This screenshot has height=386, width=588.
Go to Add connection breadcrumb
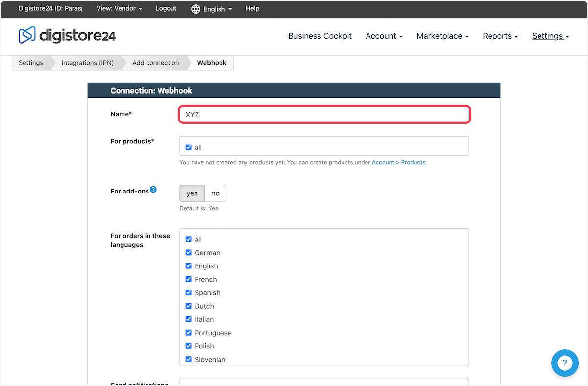click(x=156, y=63)
